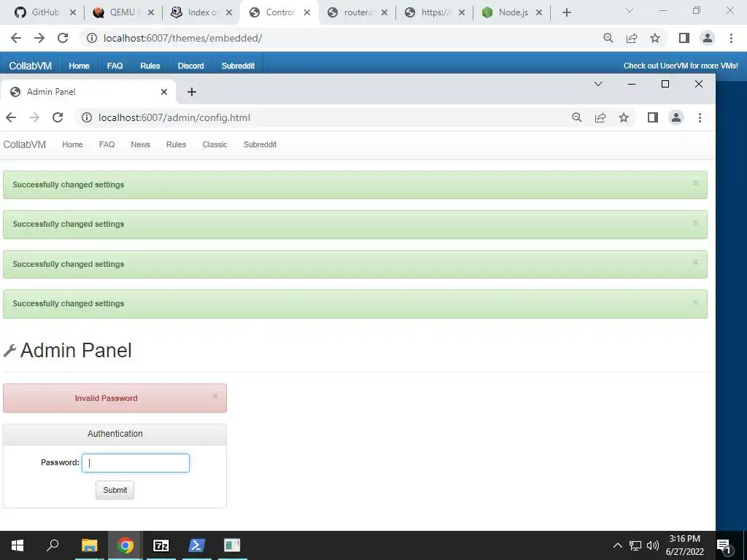Close the QEMU tab
The height and width of the screenshot is (560, 747).
pyautogui.click(x=150, y=13)
